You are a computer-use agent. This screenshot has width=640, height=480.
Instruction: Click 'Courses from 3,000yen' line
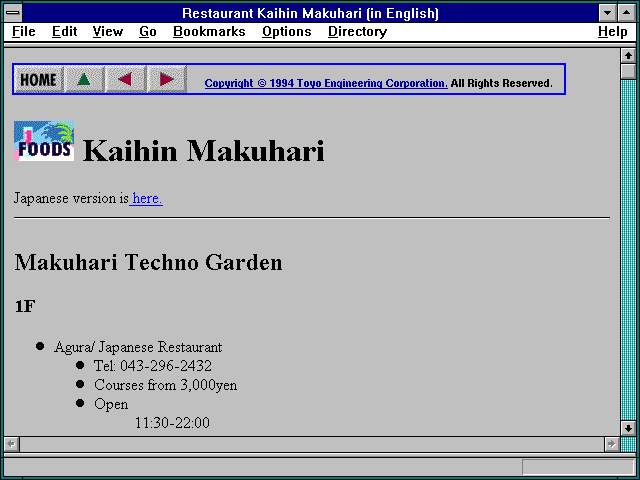(x=165, y=385)
